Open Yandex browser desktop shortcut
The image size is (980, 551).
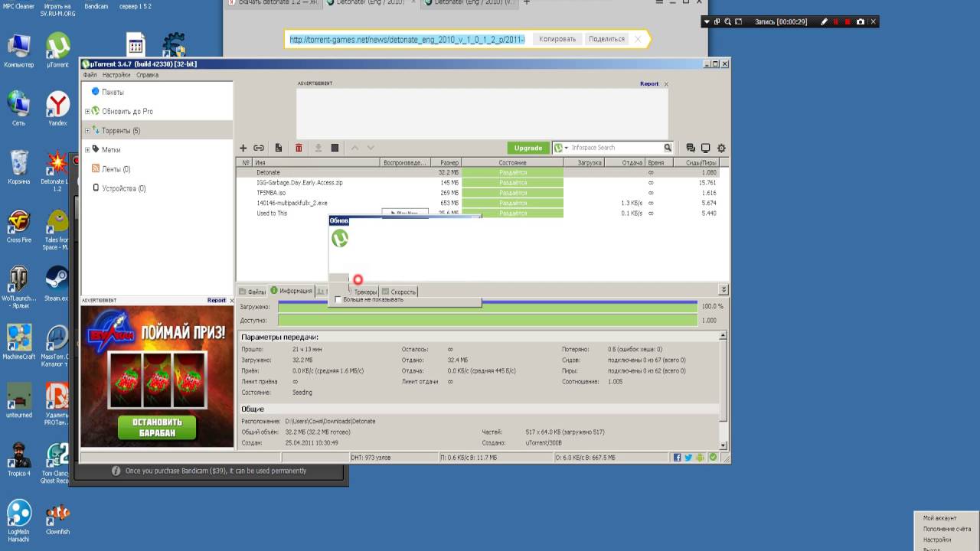pyautogui.click(x=57, y=108)
